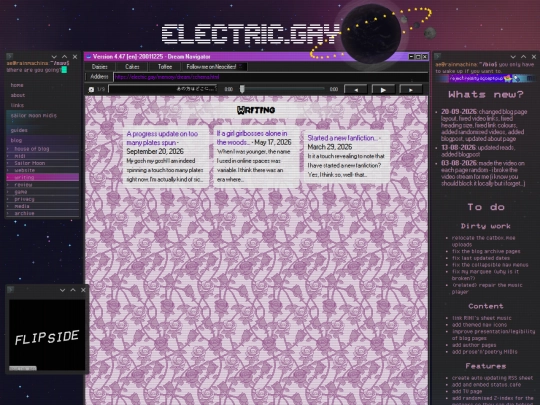Open the Daisies menu

[x=100, y=67]
